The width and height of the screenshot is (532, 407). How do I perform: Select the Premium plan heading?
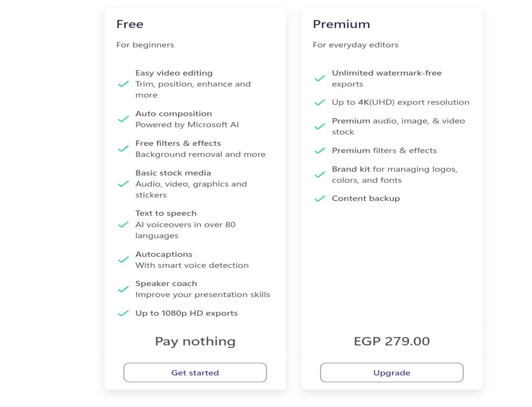(341, 24)
